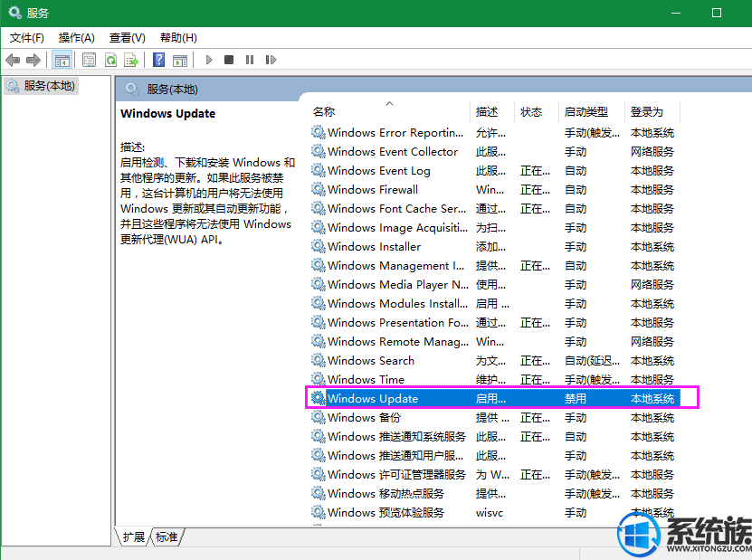Click the Export List toolbar icon

click(x=131, y=60)
